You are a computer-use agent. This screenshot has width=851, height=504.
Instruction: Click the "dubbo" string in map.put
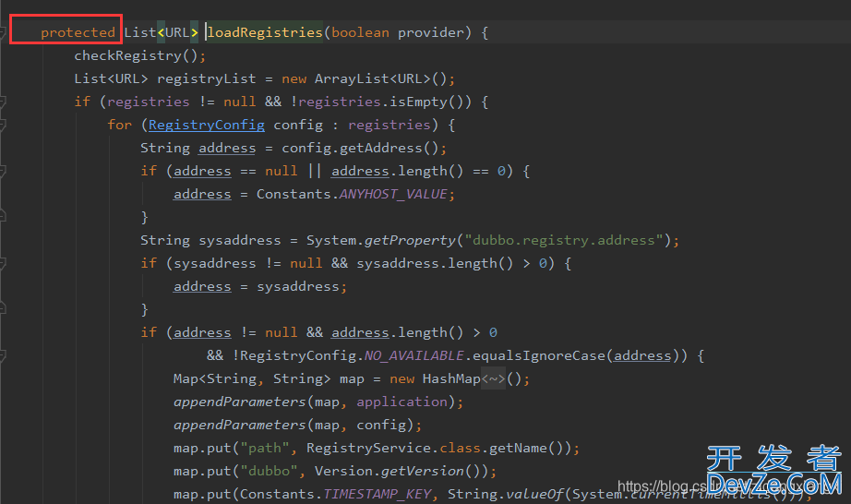click(269, 471)
